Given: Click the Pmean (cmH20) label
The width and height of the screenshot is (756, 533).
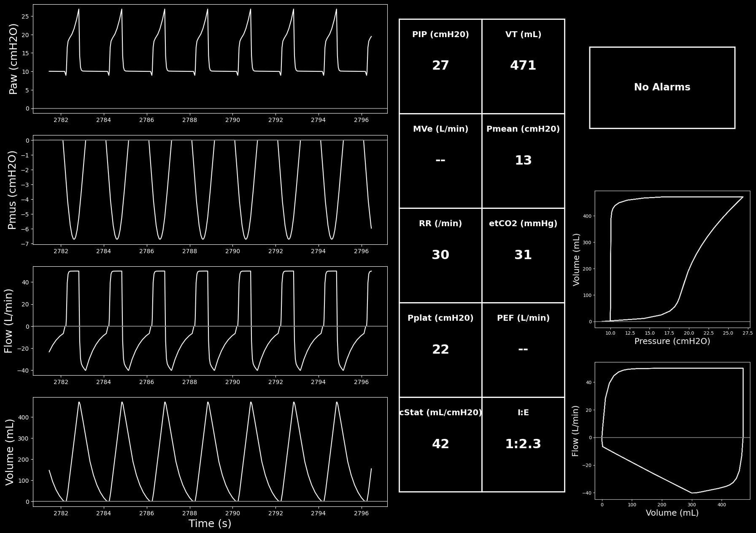Looking at the screenshot, I should tap(523, 129).
